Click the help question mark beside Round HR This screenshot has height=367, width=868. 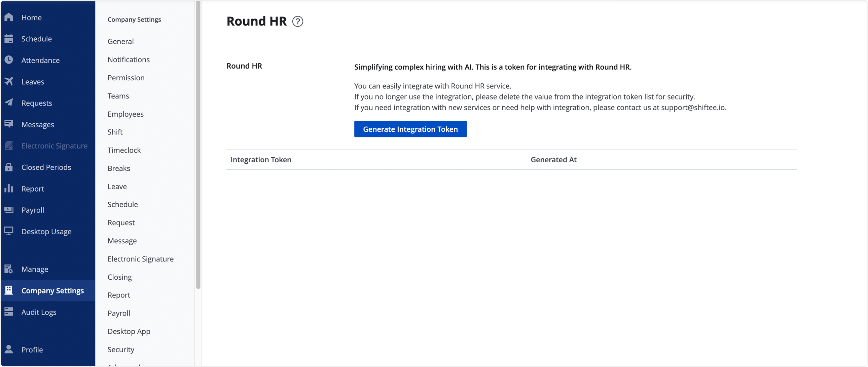297,22
